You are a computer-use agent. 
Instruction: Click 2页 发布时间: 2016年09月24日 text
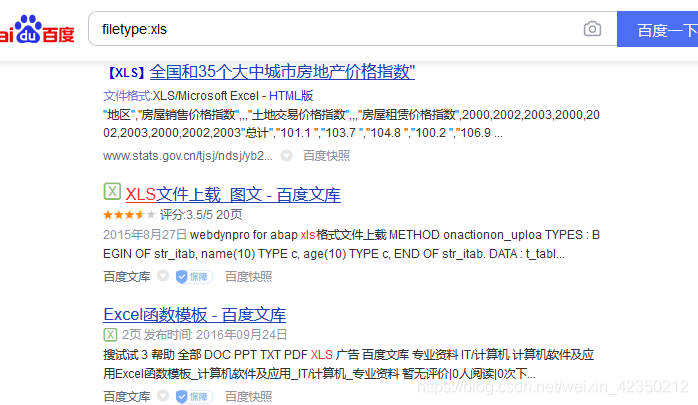click(204, 335)
